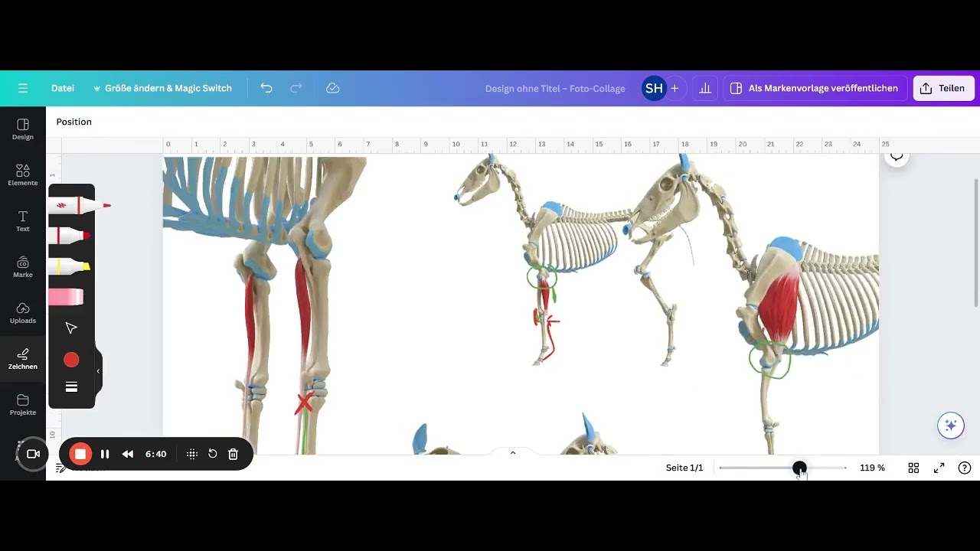
Task: Redo the last action
Action: click(296, 88)
